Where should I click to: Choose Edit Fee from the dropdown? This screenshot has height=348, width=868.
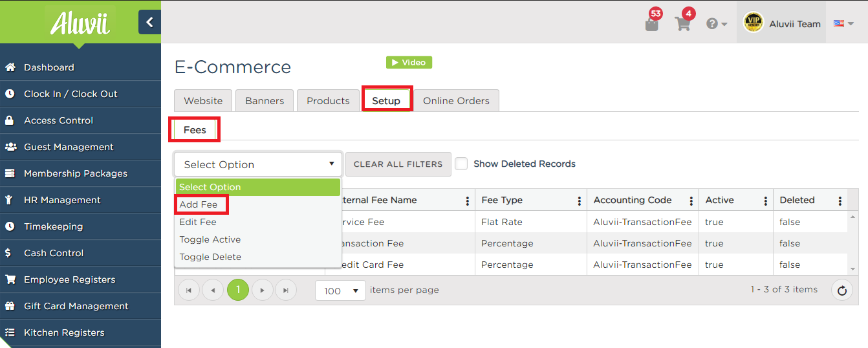pos(257,222)
